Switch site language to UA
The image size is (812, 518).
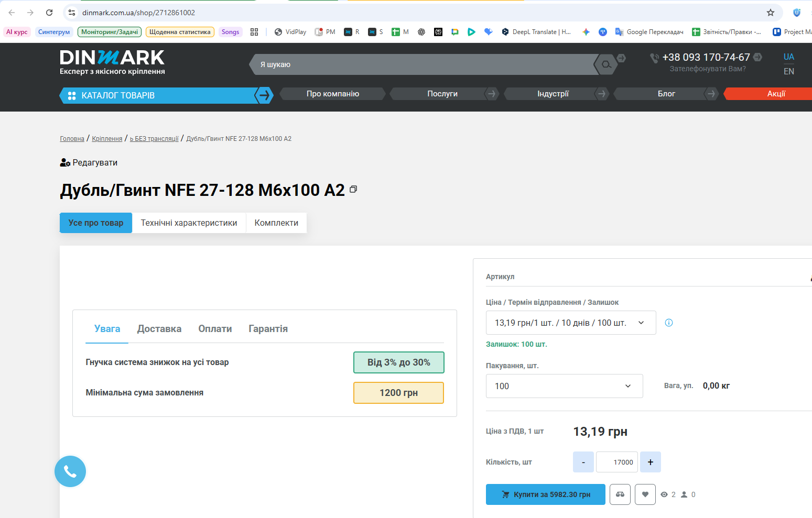[789, 57]
